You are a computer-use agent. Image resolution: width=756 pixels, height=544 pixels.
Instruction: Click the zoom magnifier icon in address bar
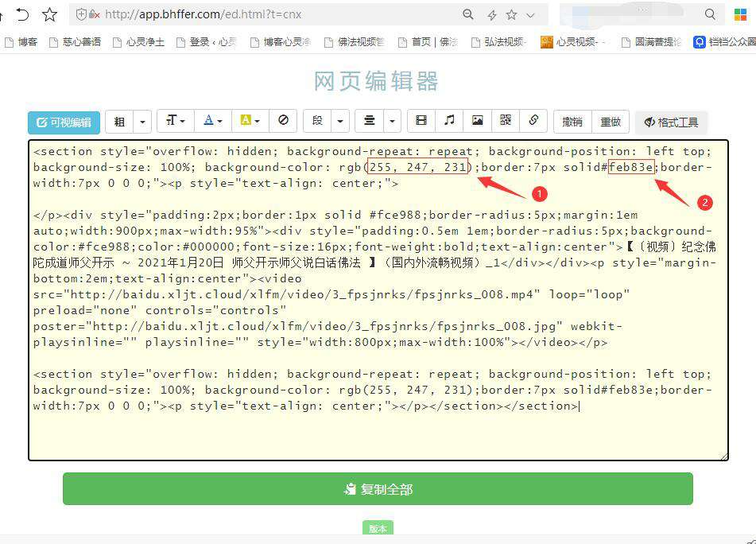point(467,14)
